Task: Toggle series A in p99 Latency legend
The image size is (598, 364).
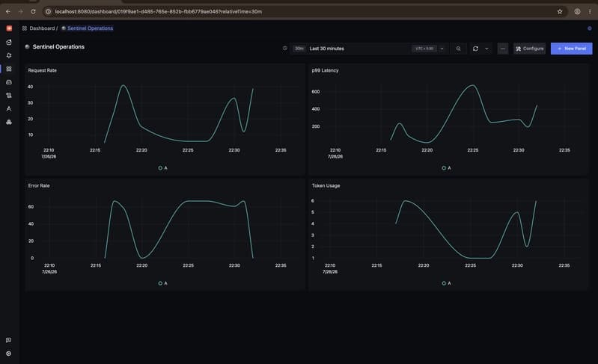Action: click(x=446, y=168)
